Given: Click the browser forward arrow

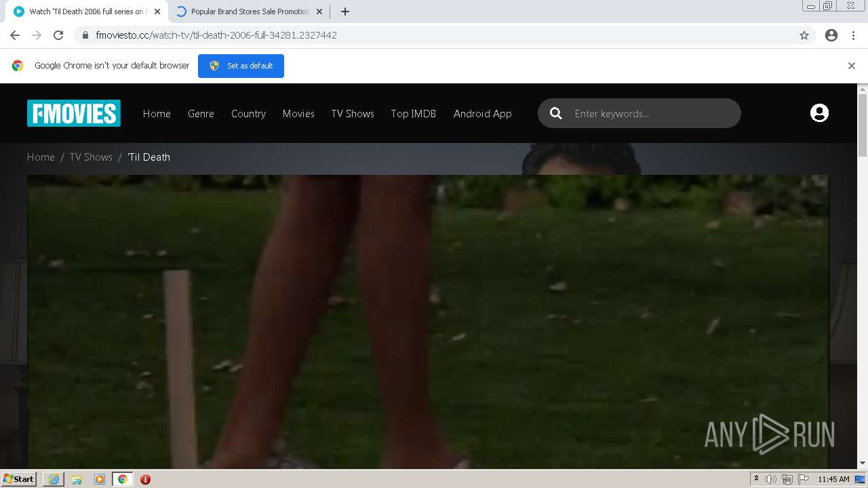Looking at the screenshot, I should click(x=37, y=35).
